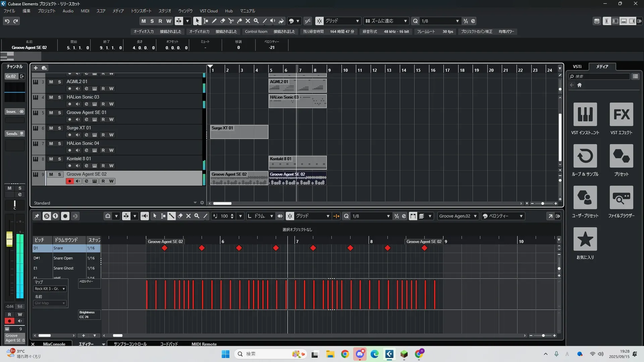644x362 pixels.
Task: Adjust the channel volume fader handle
Action: (9, 239)
